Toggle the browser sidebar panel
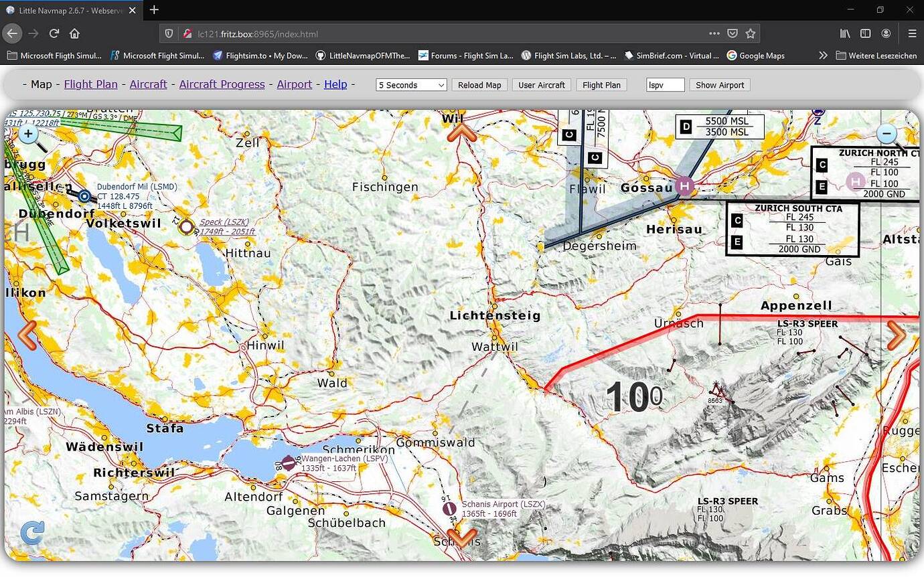The width and height of the screenshot is (924, 577). [865, 33]
